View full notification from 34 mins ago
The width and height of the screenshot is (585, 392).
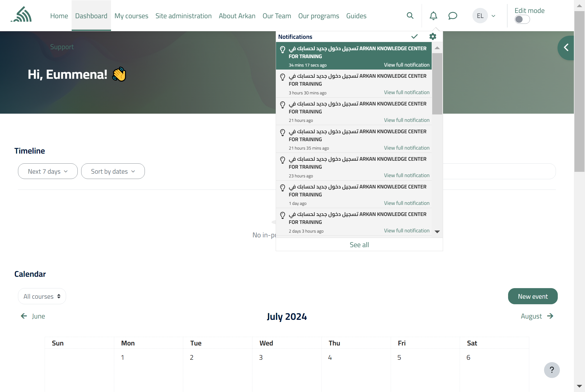coord(407,65)
